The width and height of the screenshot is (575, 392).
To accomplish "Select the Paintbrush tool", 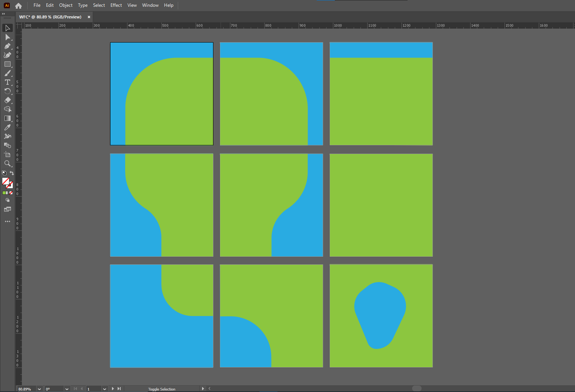I will click(7, 73).
